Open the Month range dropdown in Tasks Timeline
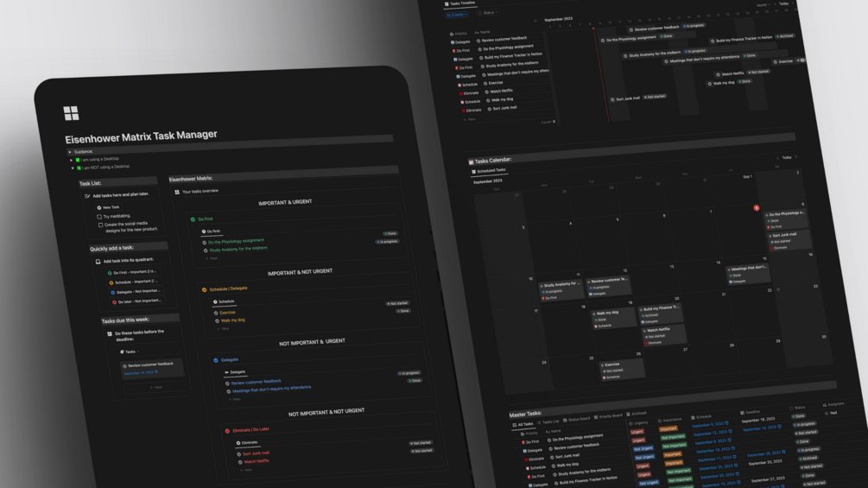The height and width of the screenshot is (488, 868). pos(763,5)
